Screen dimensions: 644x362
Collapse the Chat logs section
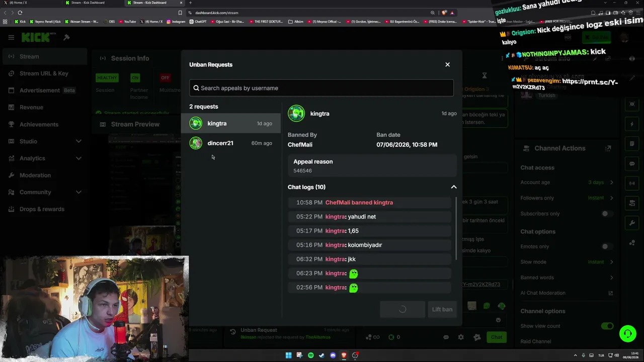453,187
